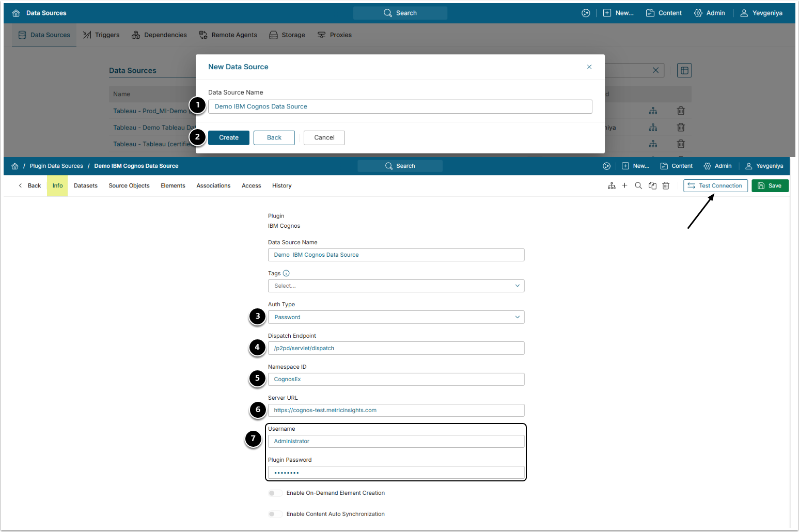The height and width of the screenshot is (532, 799).
Task: Click the hierarchy icon in the Tableau - Demo Tableau row
Action: (x=653, y=128)
